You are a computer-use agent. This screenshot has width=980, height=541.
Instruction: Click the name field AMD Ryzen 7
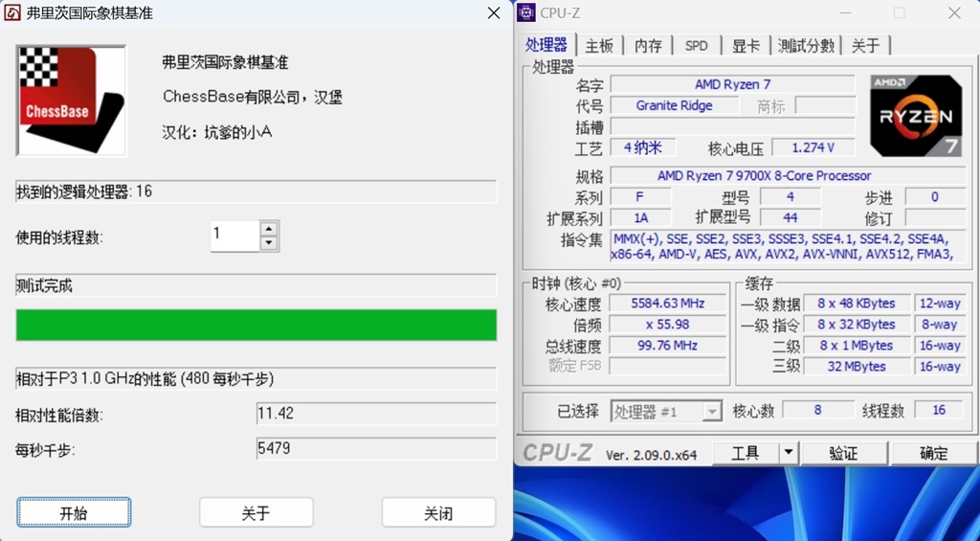(732, 84)
